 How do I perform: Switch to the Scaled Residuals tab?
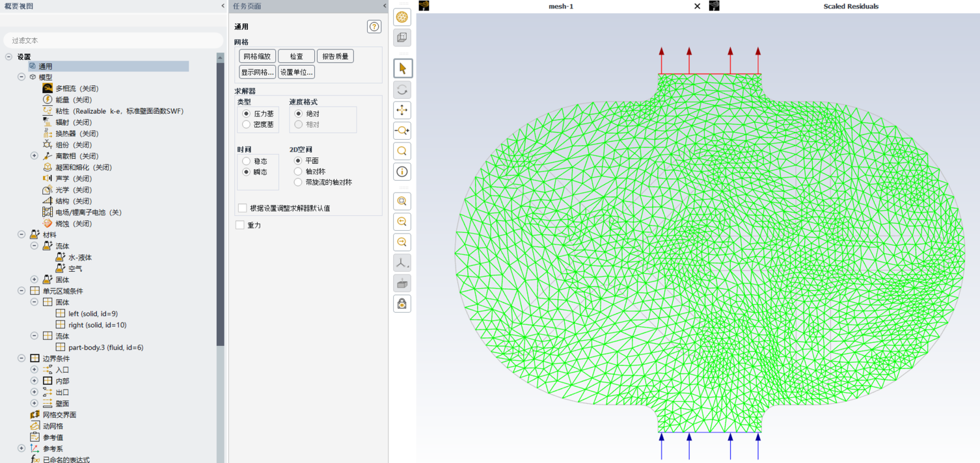click(x=851, y=7)
